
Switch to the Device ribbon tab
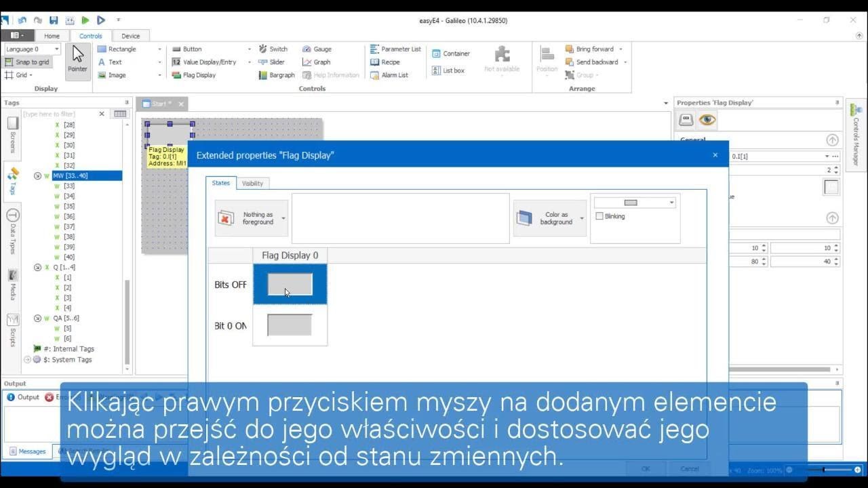131,36
